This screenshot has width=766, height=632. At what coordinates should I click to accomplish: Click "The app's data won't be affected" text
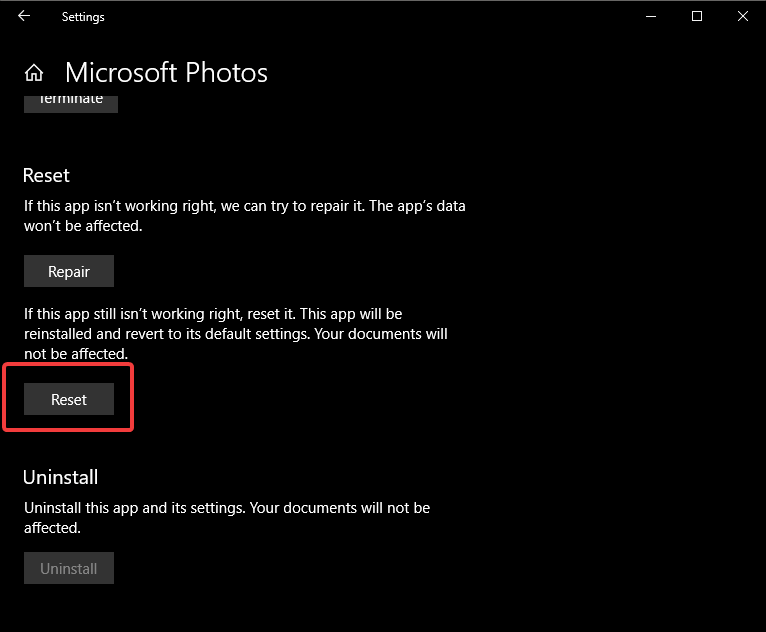pos(430,207)
